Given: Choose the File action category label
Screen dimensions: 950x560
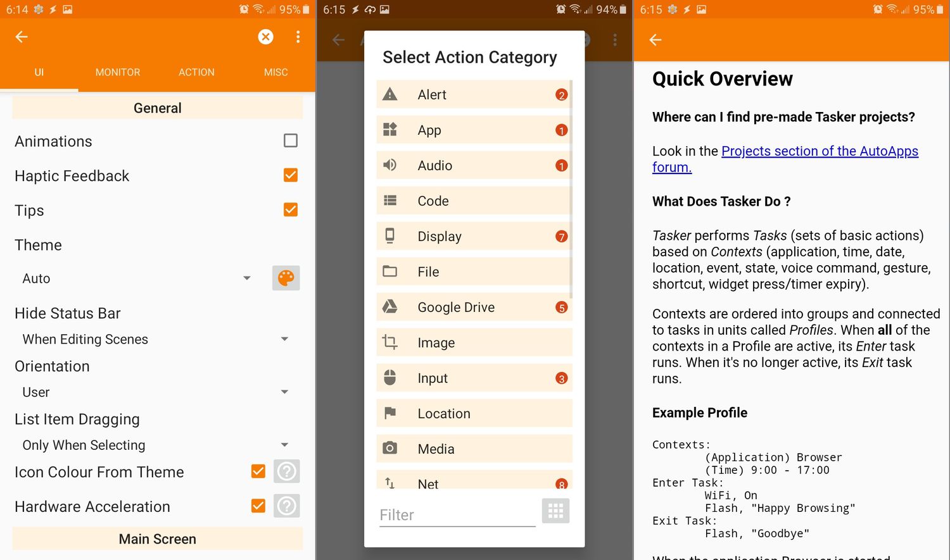Looking at the screenshot, I should click(x=428, y=271).
